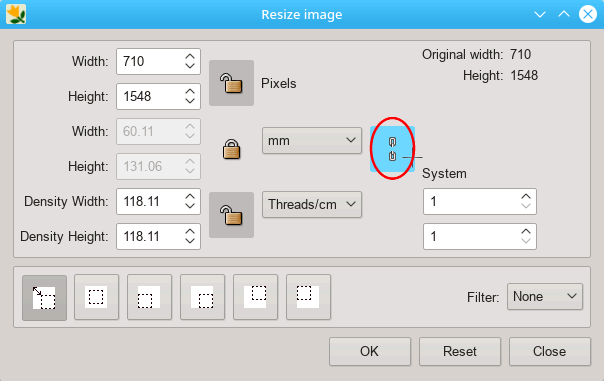Screen dimensions: 604x381
Task: Select the bottom-left anchor icon
Action: point(149,297)
